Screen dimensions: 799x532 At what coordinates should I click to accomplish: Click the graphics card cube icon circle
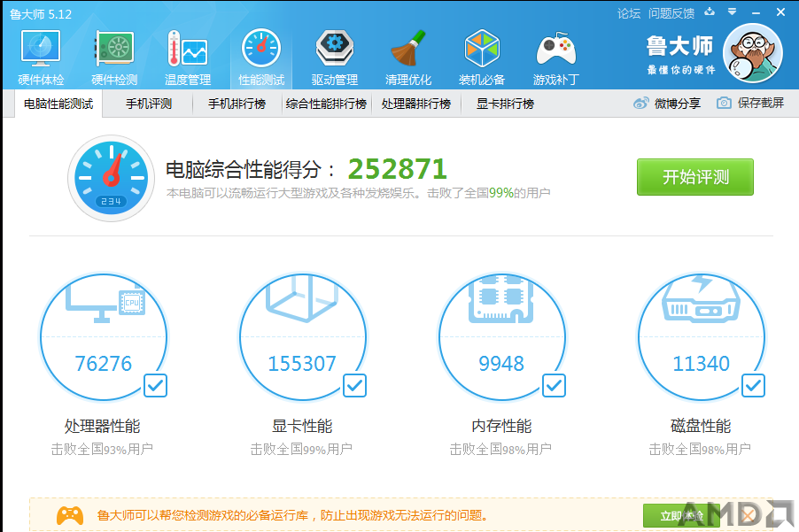[303, 337]
